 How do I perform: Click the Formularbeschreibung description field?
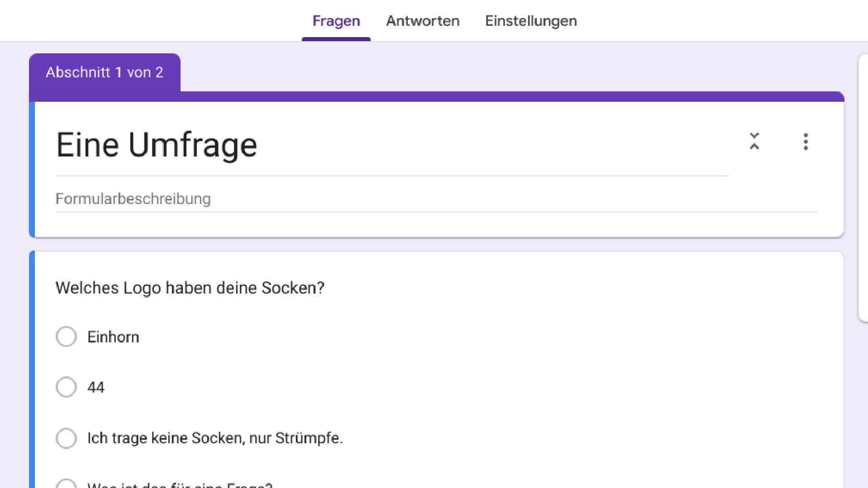click(x=133, y=199)
